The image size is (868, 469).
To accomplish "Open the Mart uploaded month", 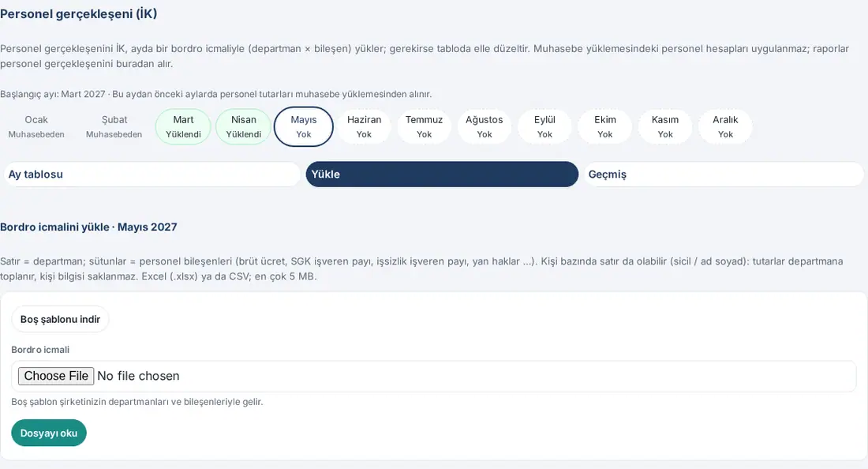I will pos(183,127).
